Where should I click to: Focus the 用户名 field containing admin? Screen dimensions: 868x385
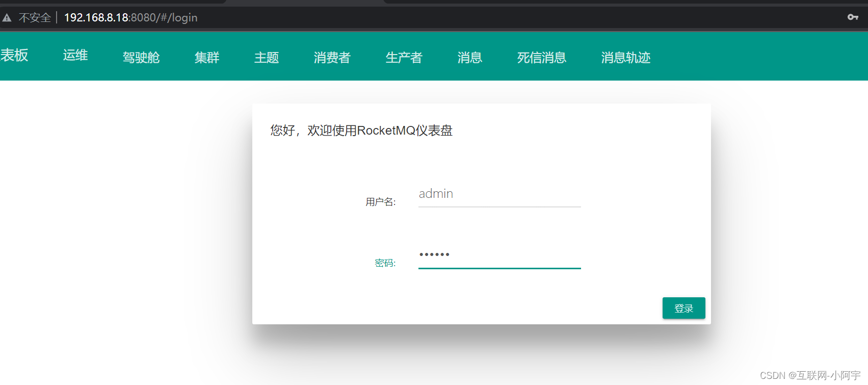click(x=499, y=194)
